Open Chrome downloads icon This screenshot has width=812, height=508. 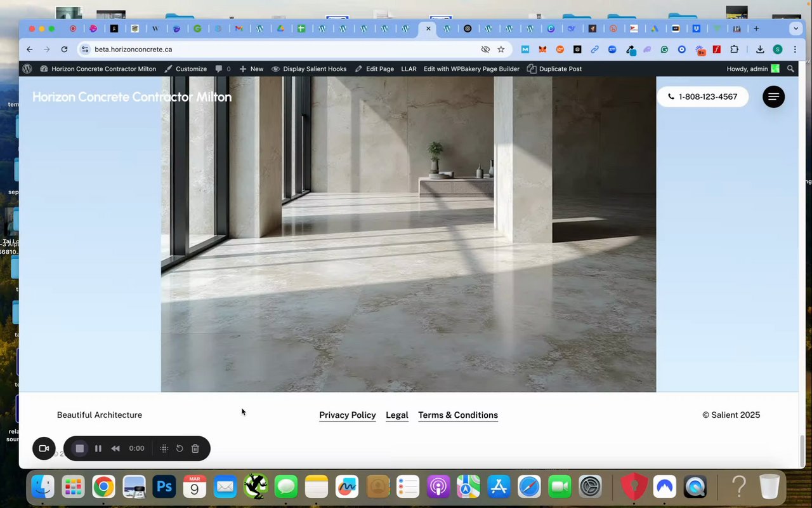(x=760, y=49)
